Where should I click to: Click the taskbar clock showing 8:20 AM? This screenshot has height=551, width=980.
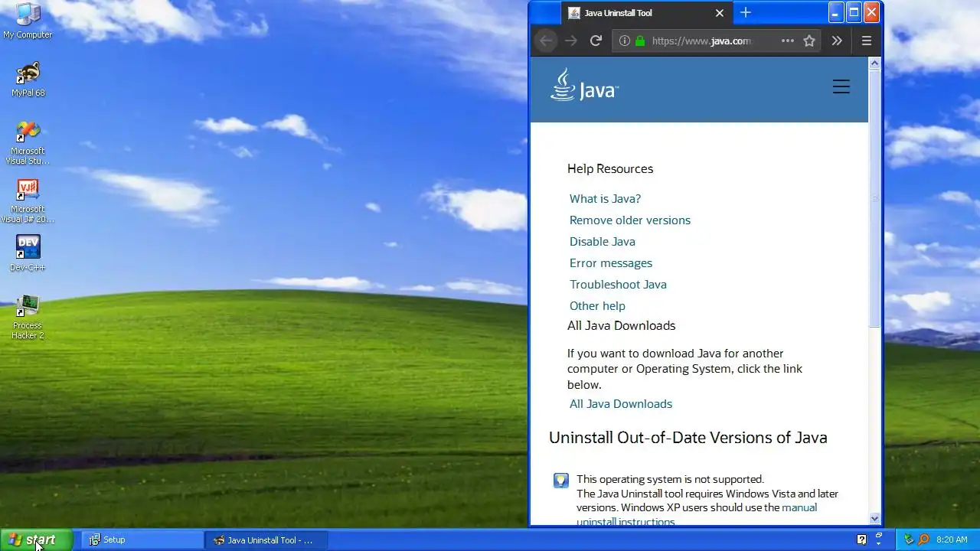tap(952, 540)
